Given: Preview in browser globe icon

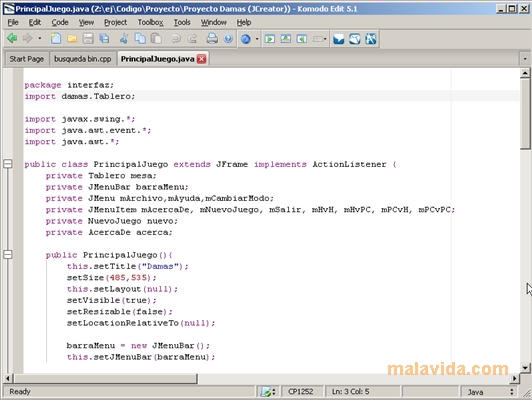Looking at the screenshot, I should click(x=245, y=39).
